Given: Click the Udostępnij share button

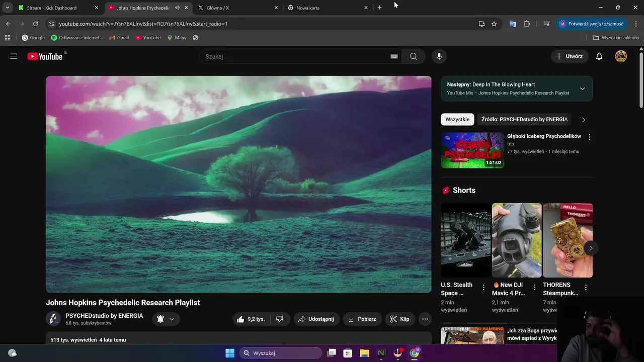Looking at the screenshot, I should [316, 319].
